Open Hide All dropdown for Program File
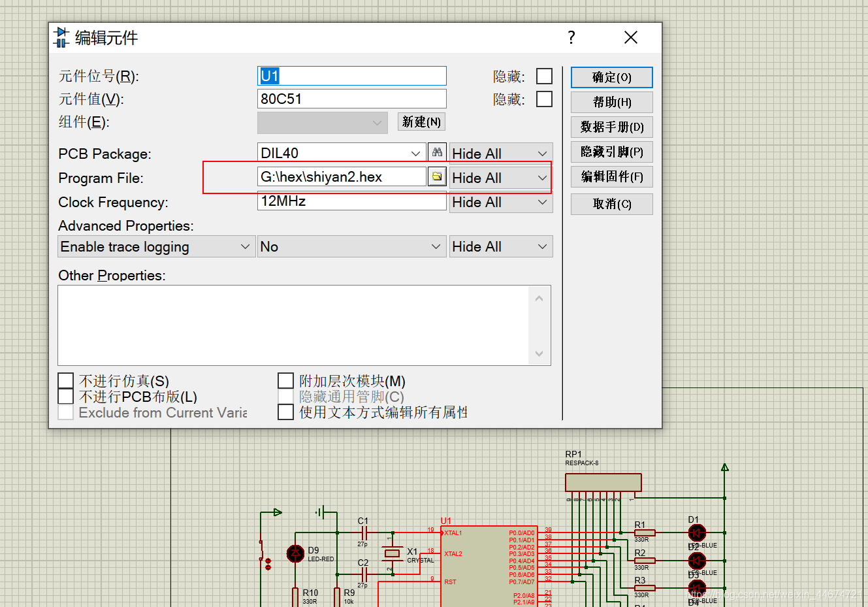This screenshot has height=607, width=868. (501, 178)
